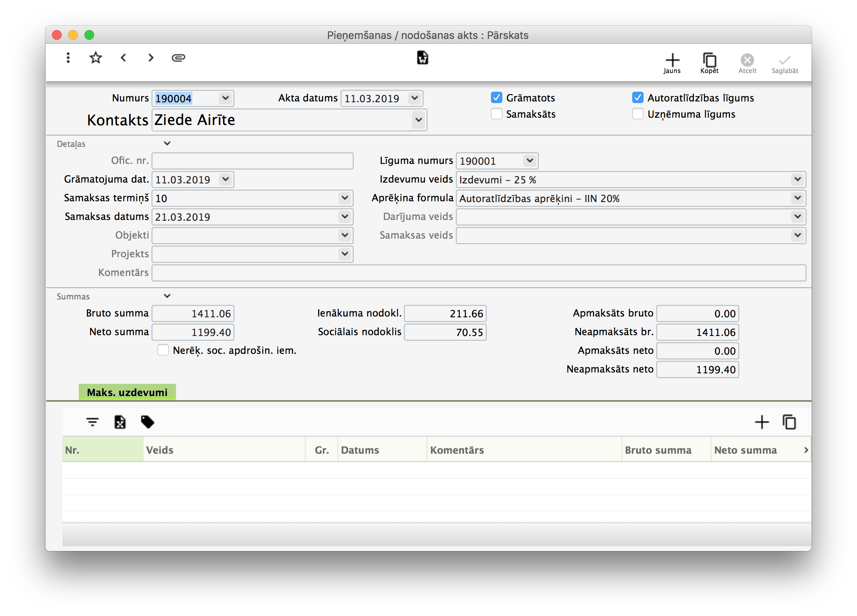Viewport: 857px width, 616px height.
Task: Click the Neapmaksāts br. field
Action: [698, 332]
